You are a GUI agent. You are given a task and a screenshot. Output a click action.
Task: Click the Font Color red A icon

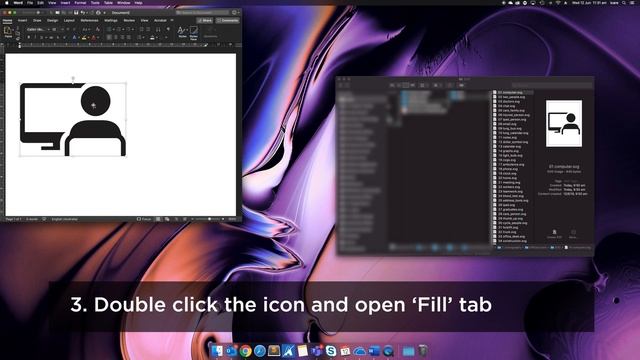coord(93,37)
